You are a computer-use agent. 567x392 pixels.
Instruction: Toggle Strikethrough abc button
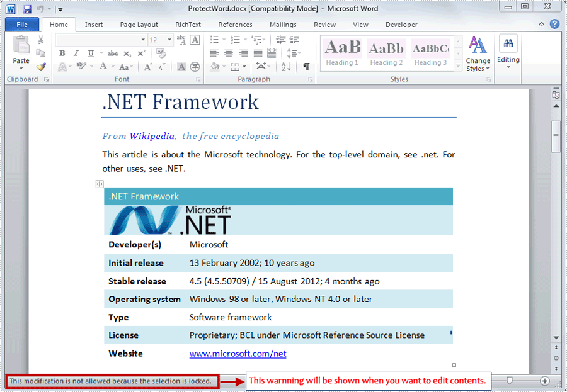[x=113, y=53]
